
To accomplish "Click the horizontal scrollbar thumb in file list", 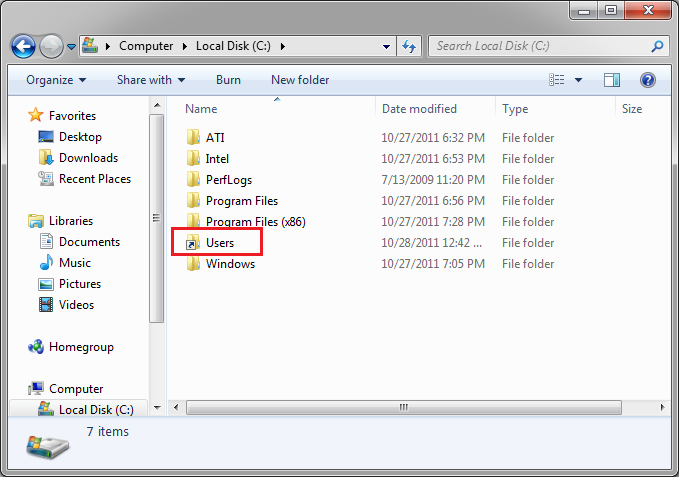I will coord(404,407).
